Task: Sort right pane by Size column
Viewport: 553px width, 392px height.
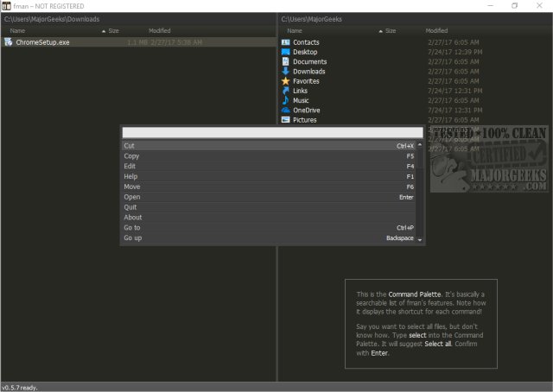Action: pyautogui.click(x=391, y=31)
